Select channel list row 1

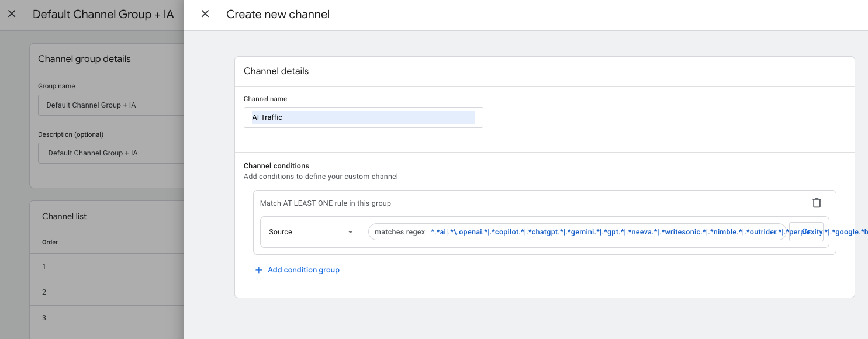tap(107, 267)
